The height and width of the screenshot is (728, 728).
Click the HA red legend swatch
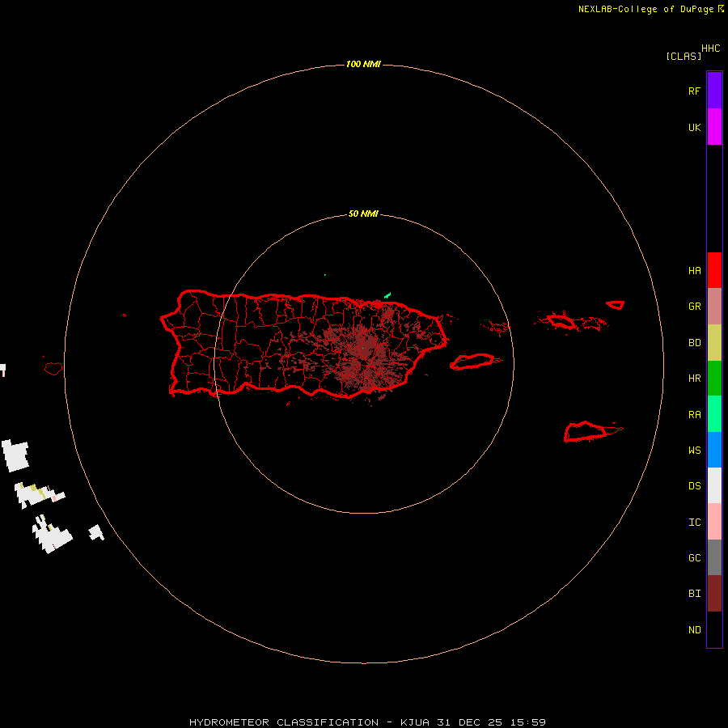pos(714,270)
